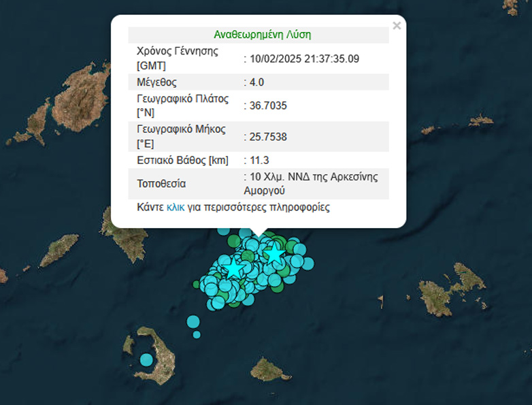This screenshot has width=532, height=405.
Task: Click the magnitude value 4.0
Action: point(256,82)
